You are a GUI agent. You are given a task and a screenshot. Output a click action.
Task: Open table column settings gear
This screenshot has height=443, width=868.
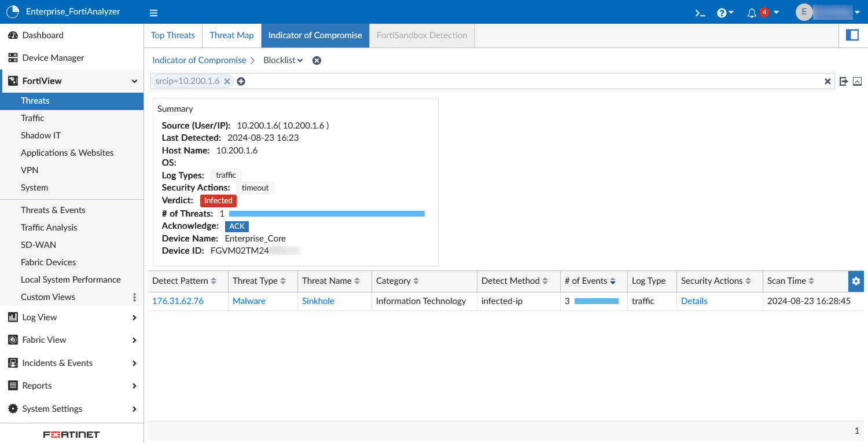coord(856,281)
